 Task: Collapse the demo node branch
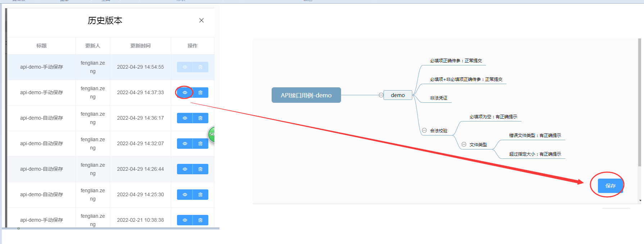381,95
